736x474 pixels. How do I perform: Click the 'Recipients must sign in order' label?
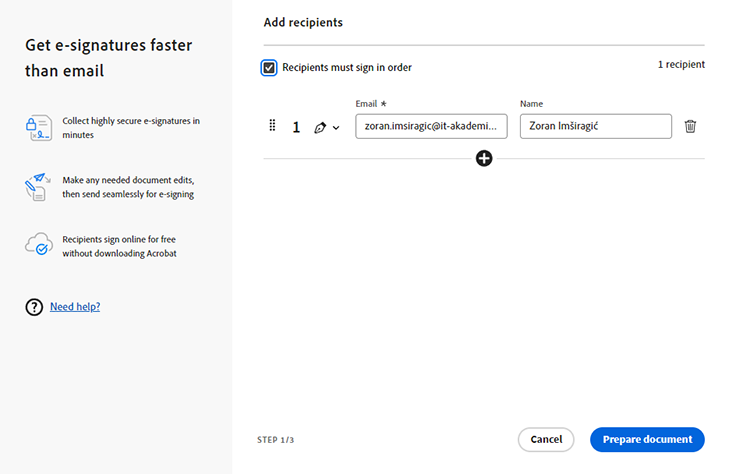pyautogui.click(x=347, y=68)
